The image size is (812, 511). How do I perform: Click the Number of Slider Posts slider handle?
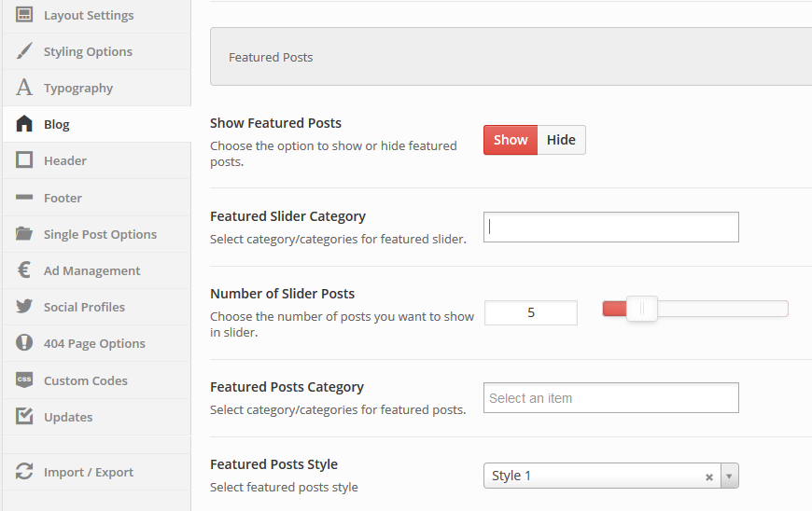click(x=642, y=309)
